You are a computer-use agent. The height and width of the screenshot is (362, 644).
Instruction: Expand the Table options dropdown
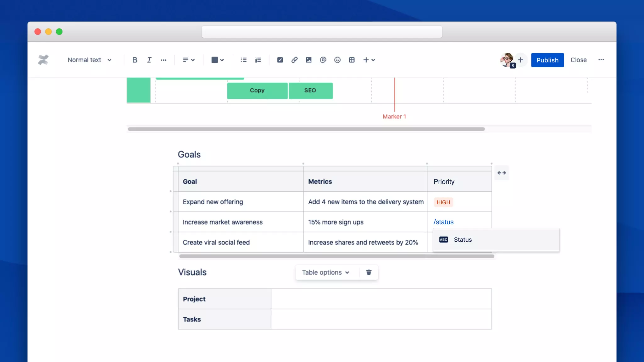click(325, 272)
